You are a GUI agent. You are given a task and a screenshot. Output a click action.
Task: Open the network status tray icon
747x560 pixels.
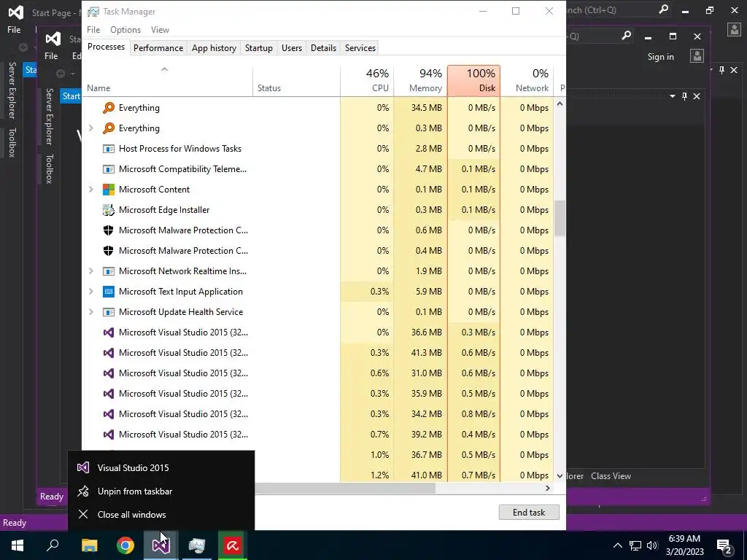[635, 545]
